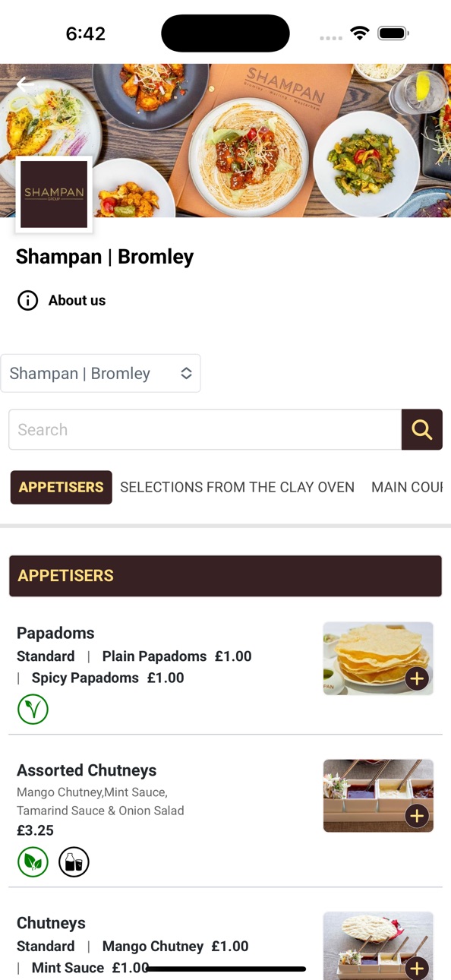The image size is (451, 980).
Task: Click the Shampan logo thumbnail
Action: pyautogui.click(x=54, y=194)
